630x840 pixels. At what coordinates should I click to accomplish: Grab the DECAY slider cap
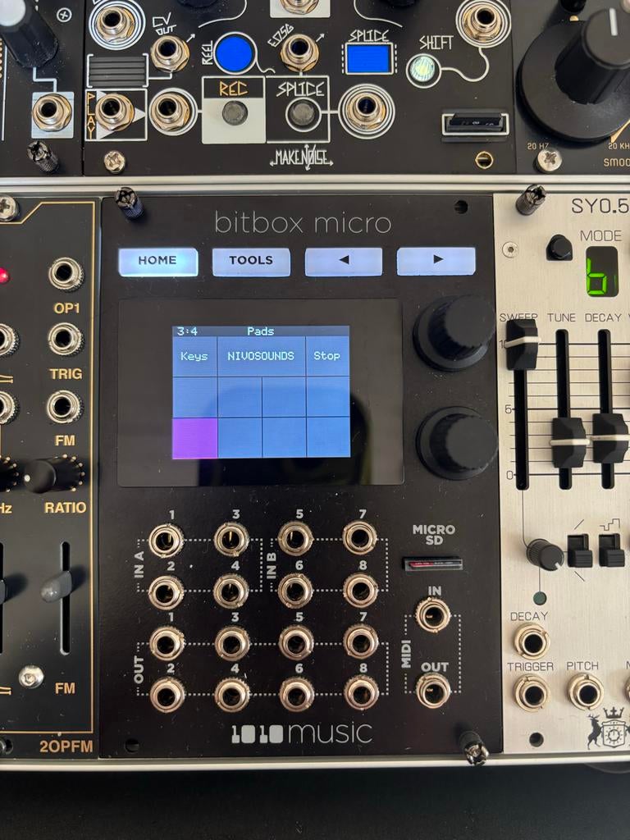coord(610,438)
